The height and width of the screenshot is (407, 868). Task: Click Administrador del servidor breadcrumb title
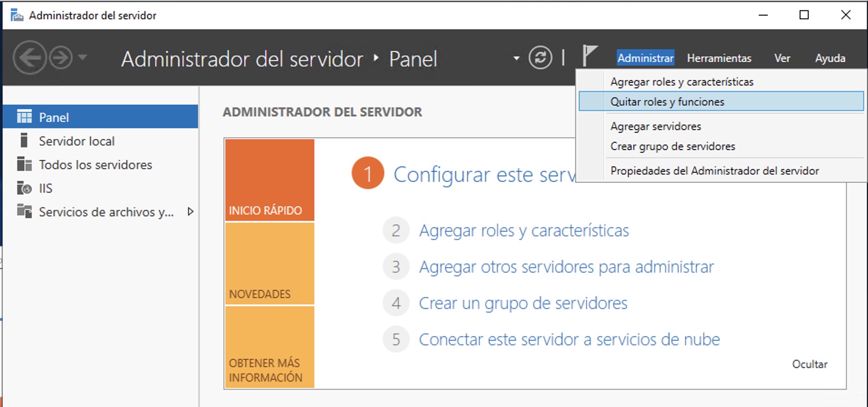(x=242, y=59)
